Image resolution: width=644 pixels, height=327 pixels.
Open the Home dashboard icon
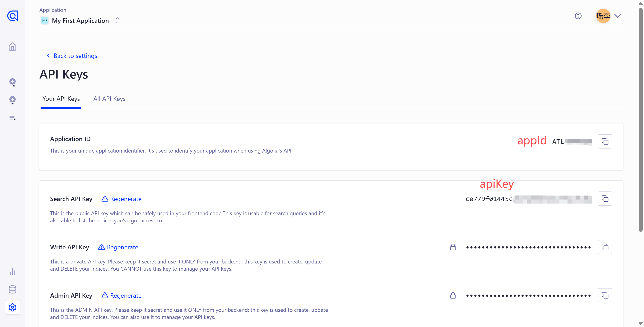(13, 47)
